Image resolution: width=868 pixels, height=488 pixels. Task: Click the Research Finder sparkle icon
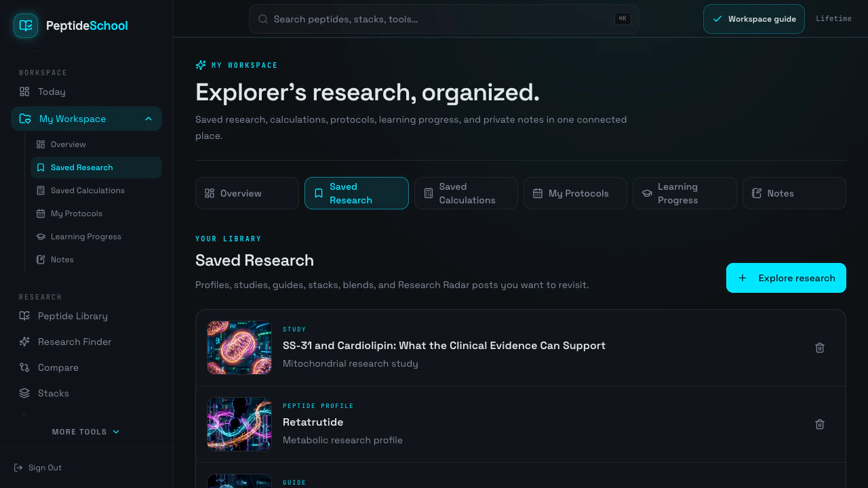pyautogui.click(x=24, y=342)
